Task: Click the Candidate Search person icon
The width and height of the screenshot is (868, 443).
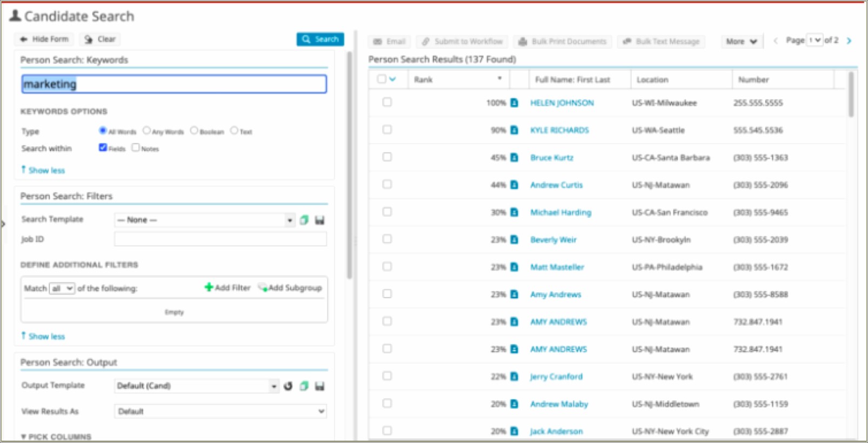Action: 15,16
